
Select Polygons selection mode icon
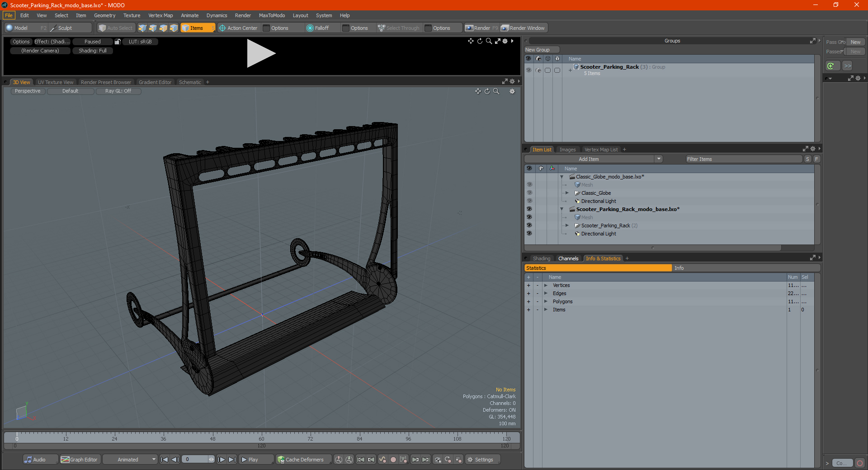coord(163,28)
